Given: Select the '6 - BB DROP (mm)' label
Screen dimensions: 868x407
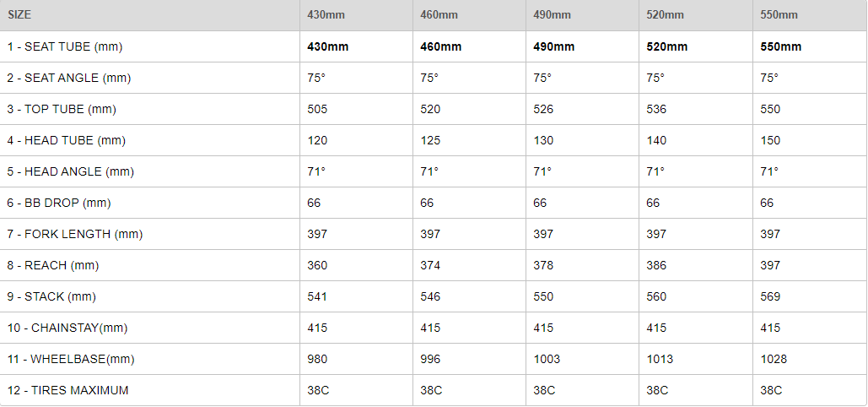Looking at the screenshot, I should click(59, 203).
